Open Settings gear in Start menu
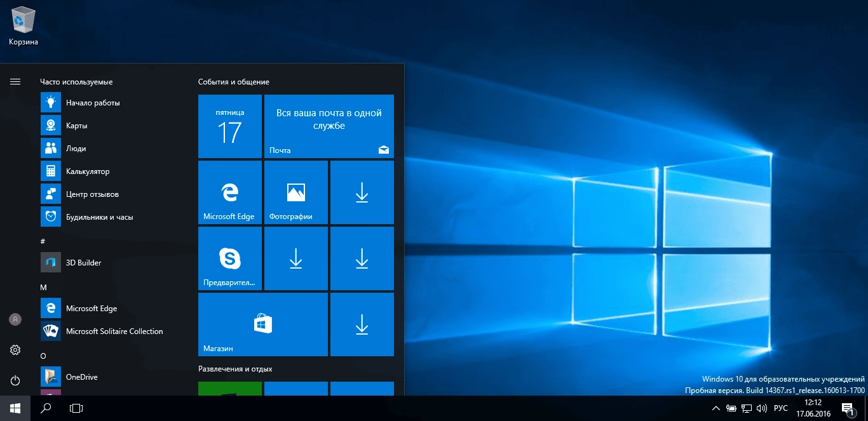 (15, 350)
